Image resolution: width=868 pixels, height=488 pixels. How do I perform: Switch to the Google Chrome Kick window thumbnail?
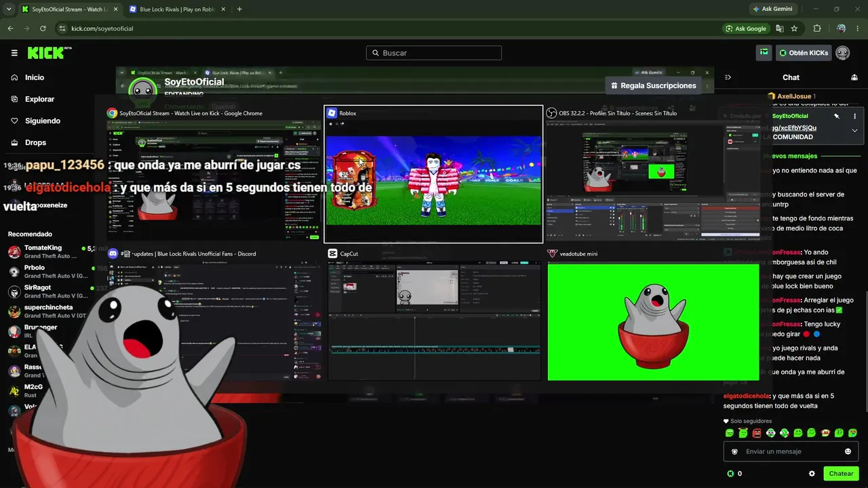pyautogui.click(x=213, y=174)
